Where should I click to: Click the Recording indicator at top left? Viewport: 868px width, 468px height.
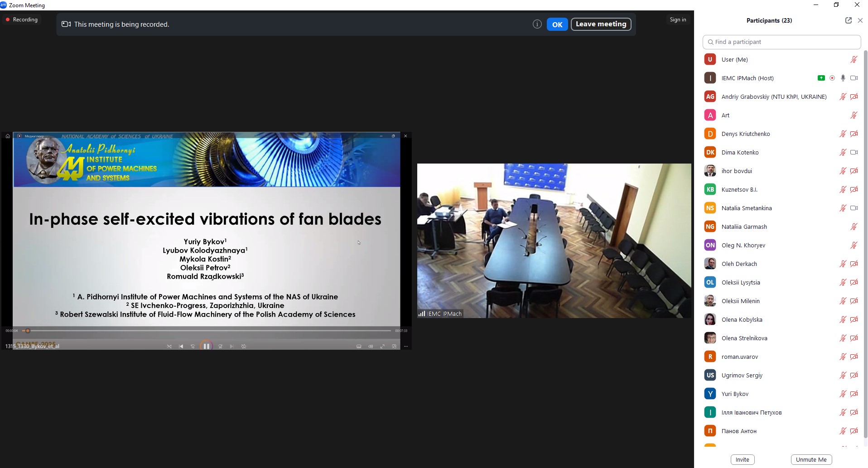click(21, 19)
